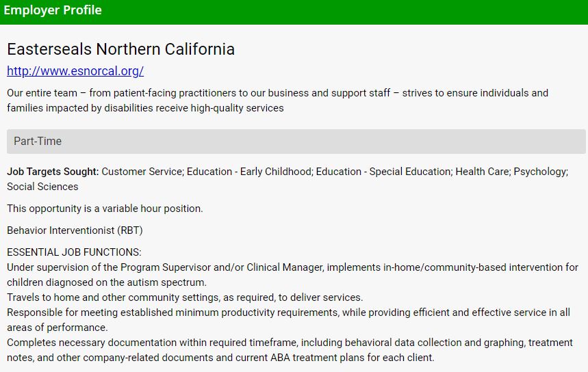Click the line about Program Supervisor supervision
588x372 pixels.
[292, 267]
